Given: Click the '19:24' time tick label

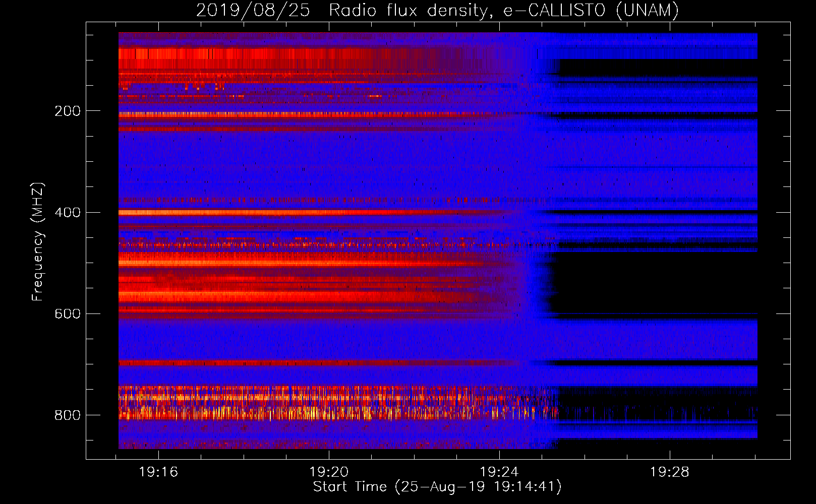Looking at the screenshot, I should [x=499, y=472].
